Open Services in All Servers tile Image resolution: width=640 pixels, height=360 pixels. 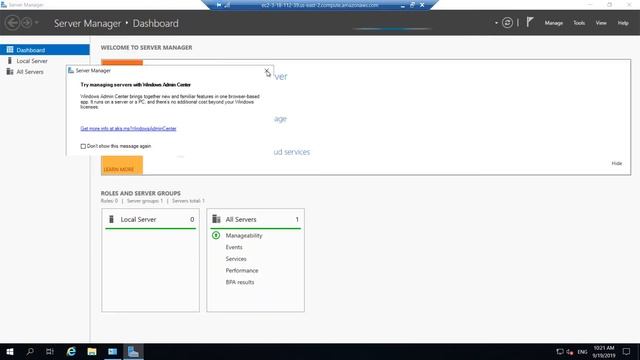[x=236, y=259]
